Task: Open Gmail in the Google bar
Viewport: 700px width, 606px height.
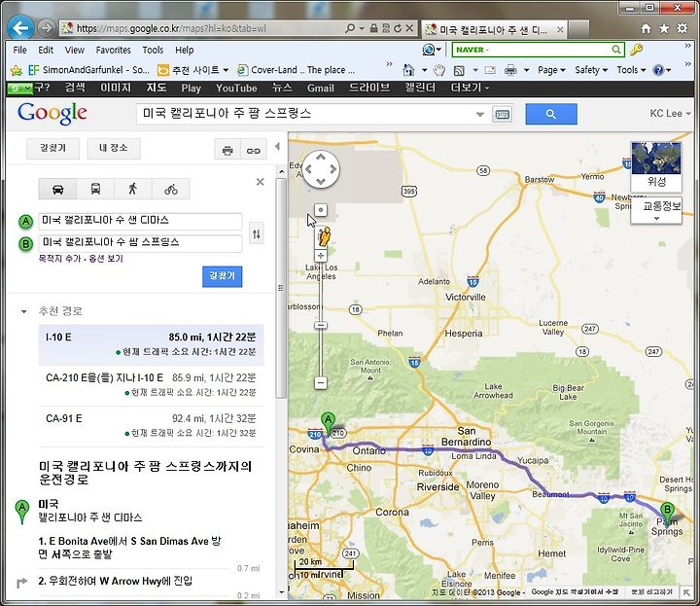Action: tap(321, 88)
